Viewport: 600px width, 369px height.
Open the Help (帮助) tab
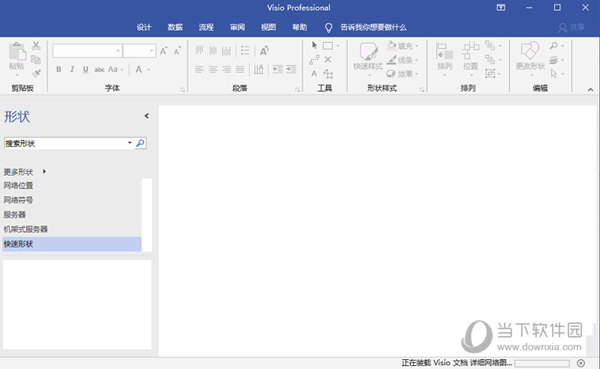299,27
